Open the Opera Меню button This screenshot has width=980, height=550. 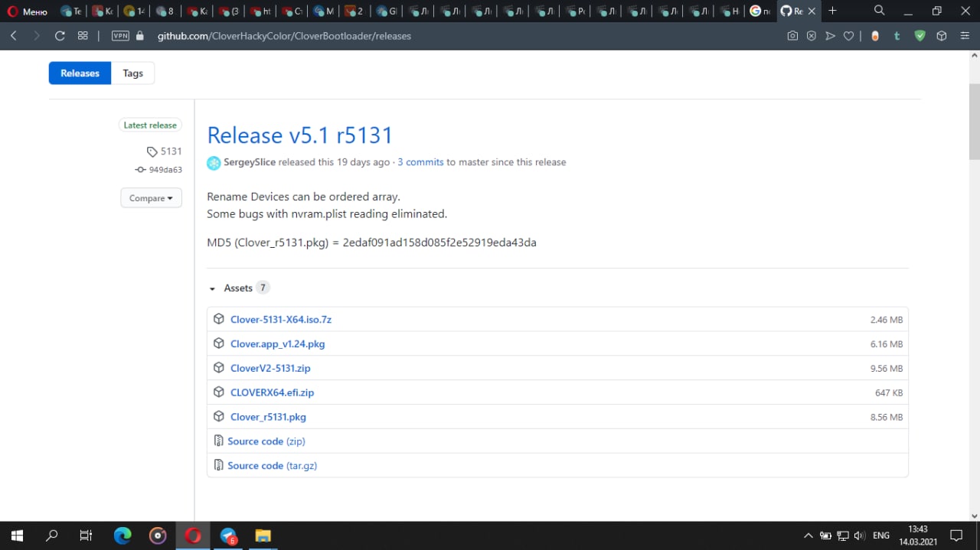[x=28, y=11]
